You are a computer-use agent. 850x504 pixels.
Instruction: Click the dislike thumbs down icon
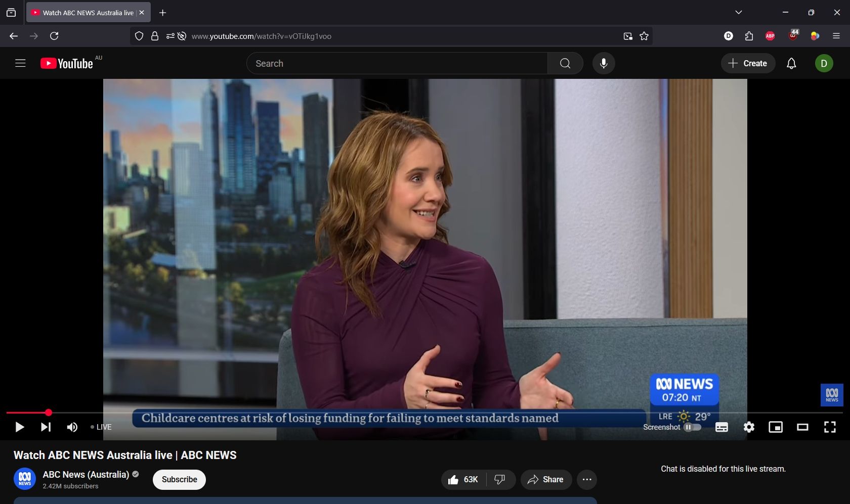click(x=500, y=479)
